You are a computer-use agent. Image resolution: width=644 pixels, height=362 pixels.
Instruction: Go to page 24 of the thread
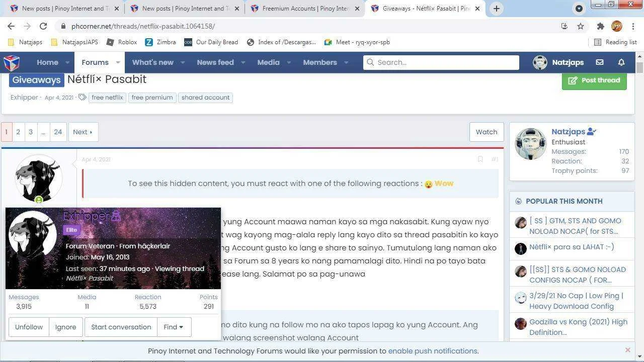pos(58,132)
